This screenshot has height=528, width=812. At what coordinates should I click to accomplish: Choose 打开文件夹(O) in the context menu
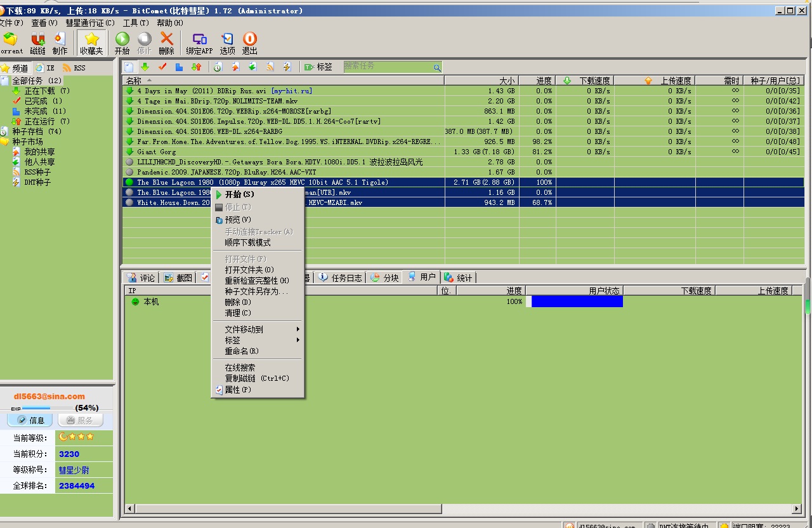click(x=258, y=270)
